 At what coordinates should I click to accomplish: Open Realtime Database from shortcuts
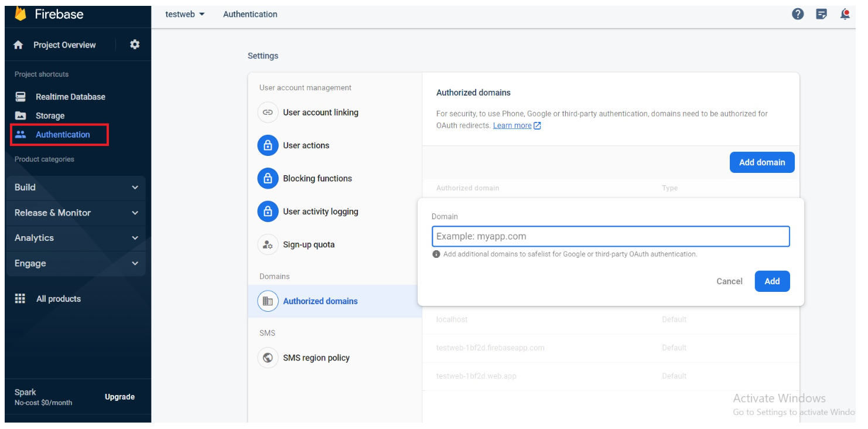pyautogui.click(x=70, y=97)
